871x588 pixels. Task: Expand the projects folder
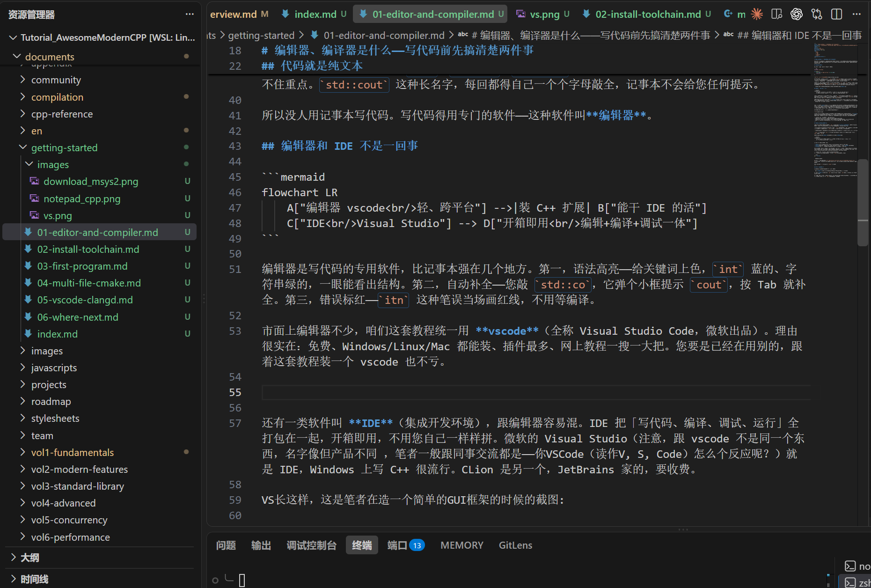22,384
